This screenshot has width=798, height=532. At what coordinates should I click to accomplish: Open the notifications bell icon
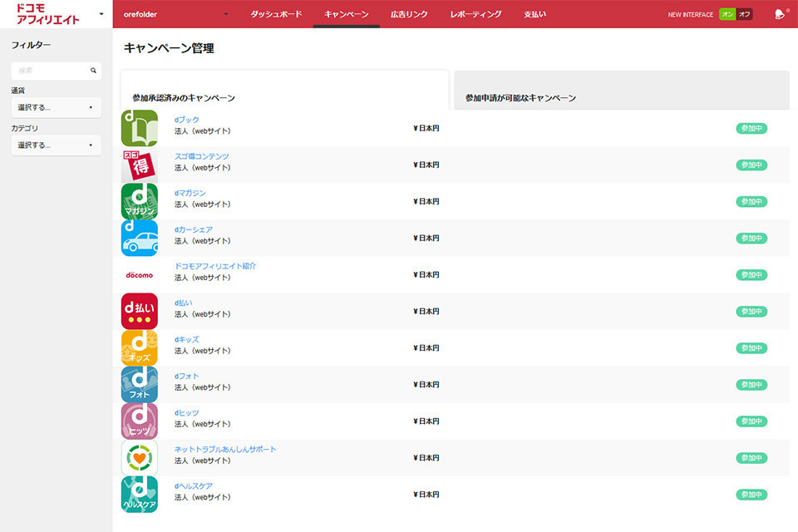[x=780, y=14]
